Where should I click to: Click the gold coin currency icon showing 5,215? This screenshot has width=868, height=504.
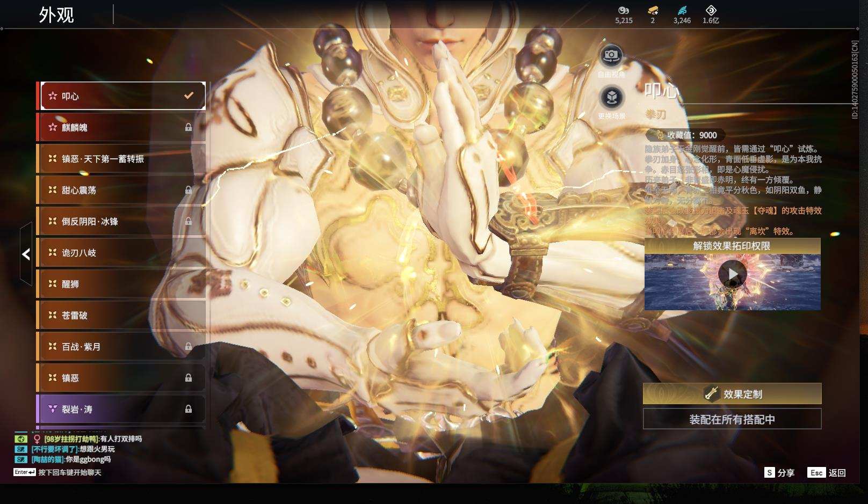[624, 10]
